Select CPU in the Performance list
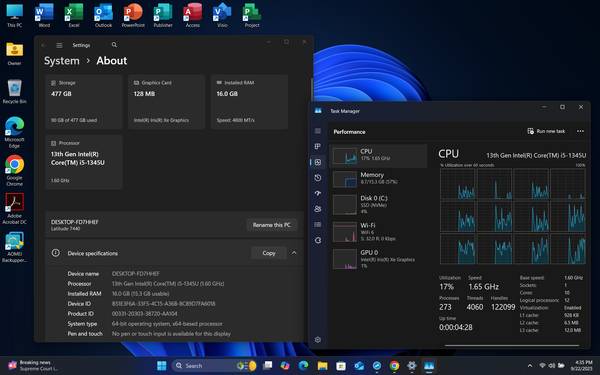Screen dimensions: 600x375 pos(378,156)
